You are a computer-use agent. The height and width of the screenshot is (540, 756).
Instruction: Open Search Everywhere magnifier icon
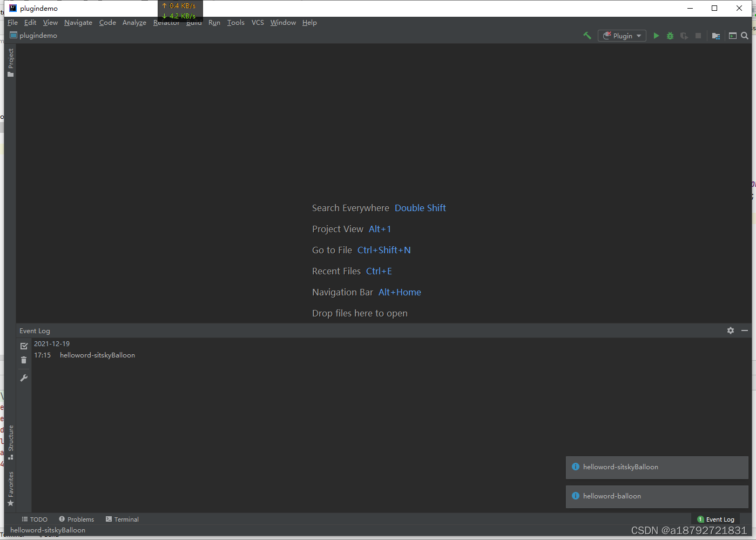pos(745,36)
